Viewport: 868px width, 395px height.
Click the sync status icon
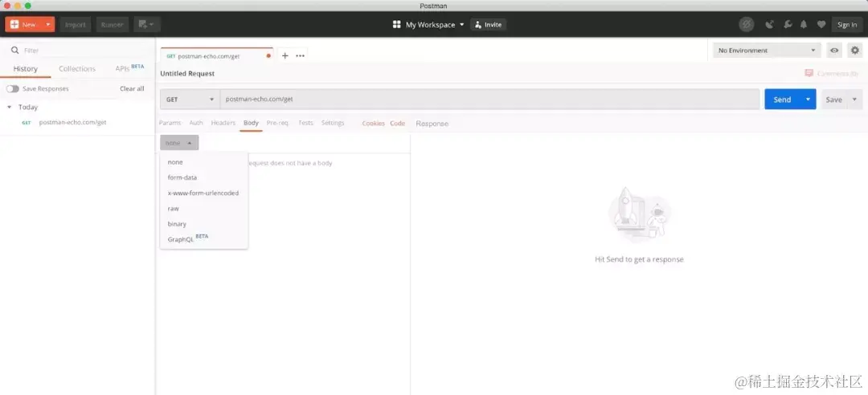coord(747,24)
